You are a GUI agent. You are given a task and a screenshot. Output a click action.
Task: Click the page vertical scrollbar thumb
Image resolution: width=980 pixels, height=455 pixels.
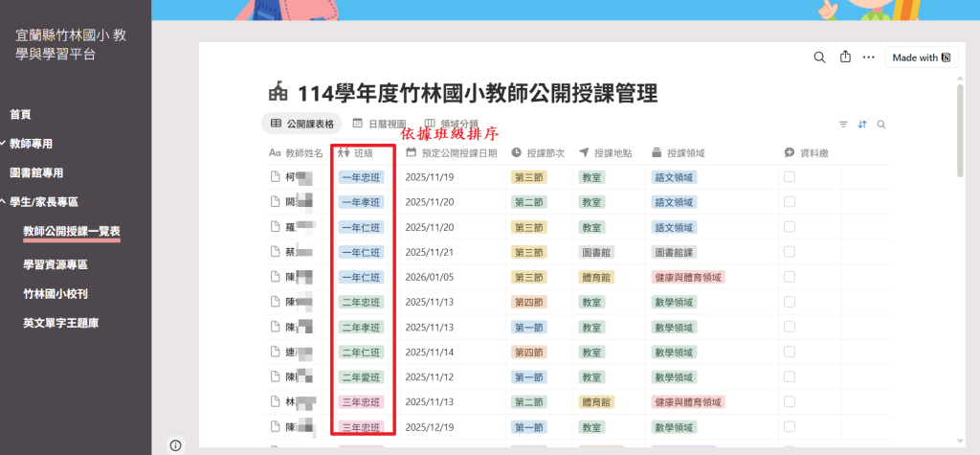pyautogui.click(x=961, y=130)
